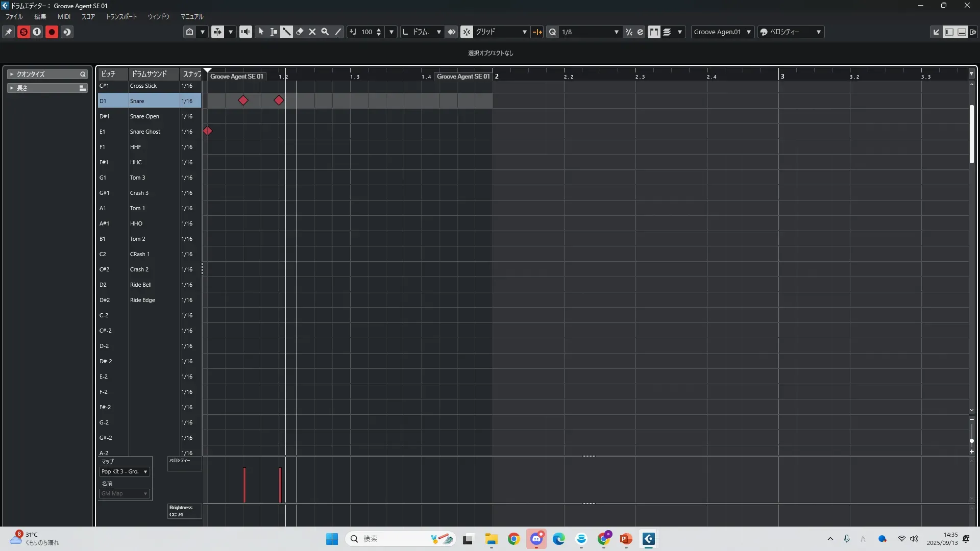The image size is (980, 551).
Task: Open the トランスポート menu
Action: (121, 16)
